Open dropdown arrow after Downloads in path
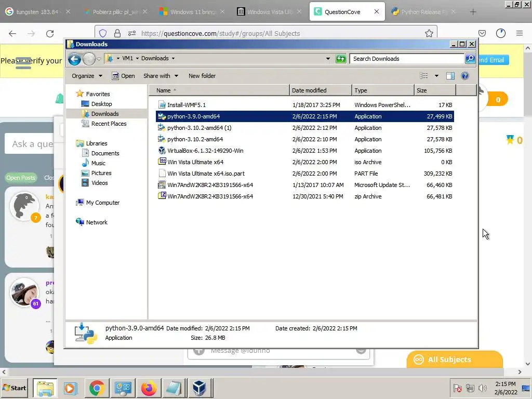The width and height of the screenshot is (532, 399). click(x=173, y=58)
